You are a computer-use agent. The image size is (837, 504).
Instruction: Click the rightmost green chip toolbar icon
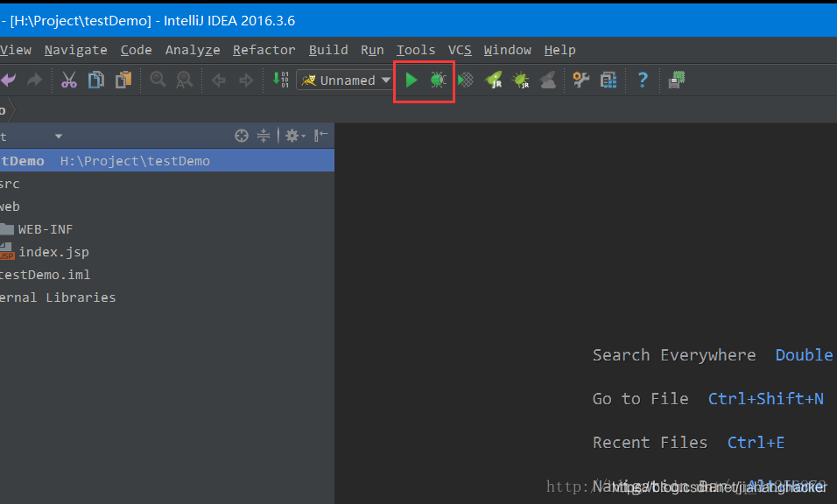tap(677, 80)
